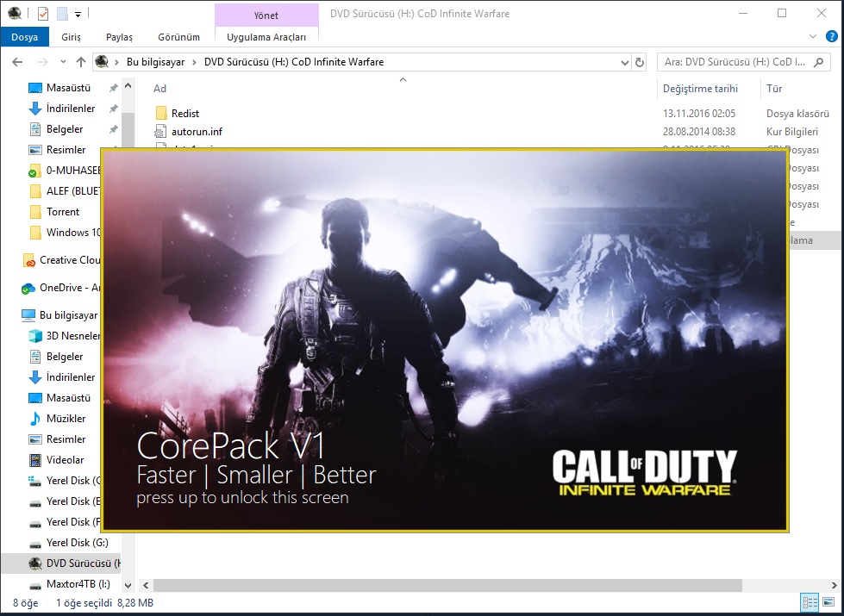Open Yerel Disk (F:) drive
The image size is (844, 616).
(64, 522)
